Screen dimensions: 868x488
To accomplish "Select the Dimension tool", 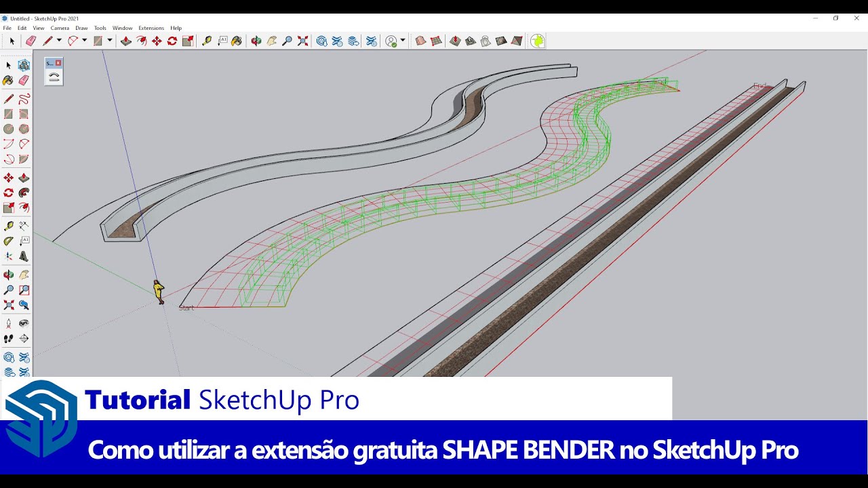I will (x=24, y=226).
